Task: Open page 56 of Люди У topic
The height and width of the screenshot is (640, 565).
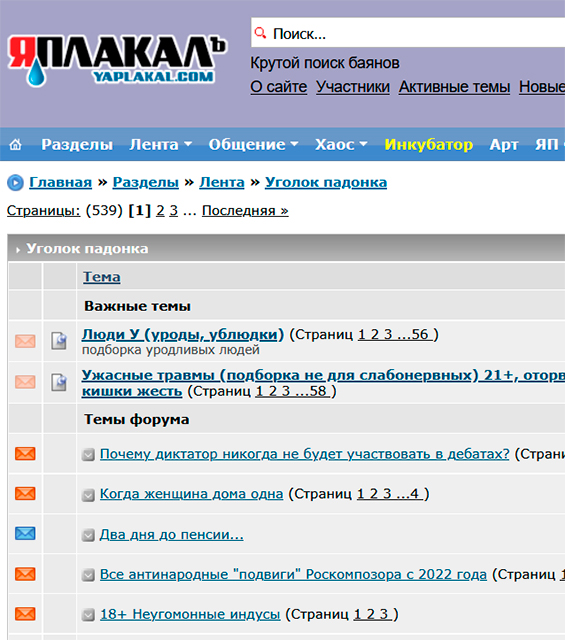Action: point(420,335)
